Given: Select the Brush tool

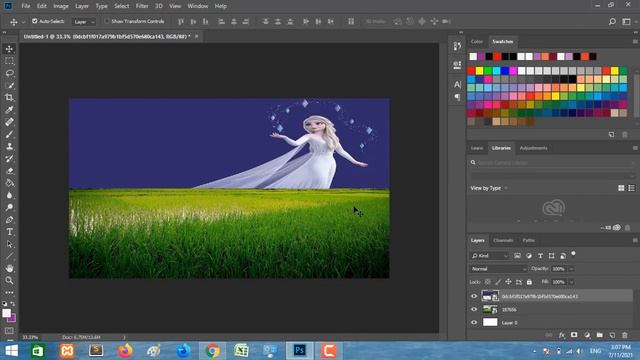Looking at the screenshot, I should pos(9,134).
